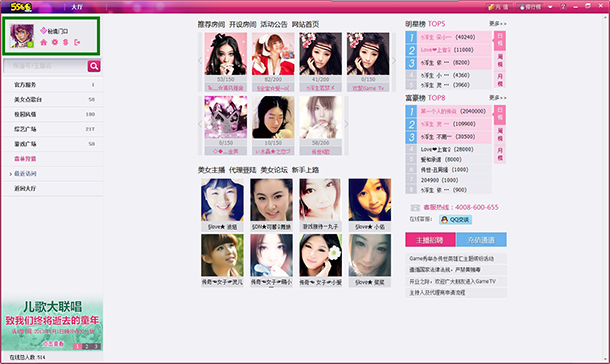Start QQ交谈 online support chat
The image size is (610, 364).
pos(456,220)
